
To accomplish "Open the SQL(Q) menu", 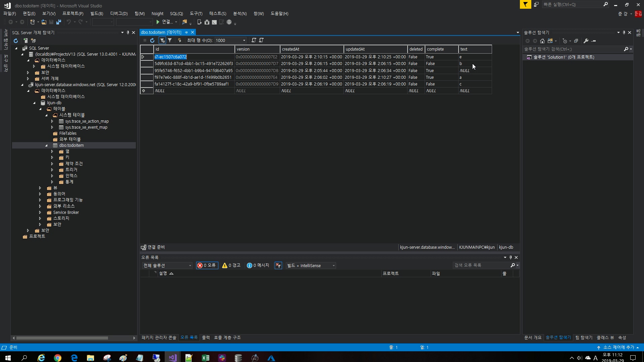I will click(176, 14).
